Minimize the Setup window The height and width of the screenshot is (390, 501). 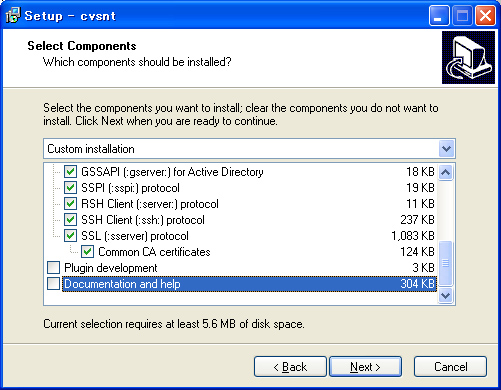[439, 16]
